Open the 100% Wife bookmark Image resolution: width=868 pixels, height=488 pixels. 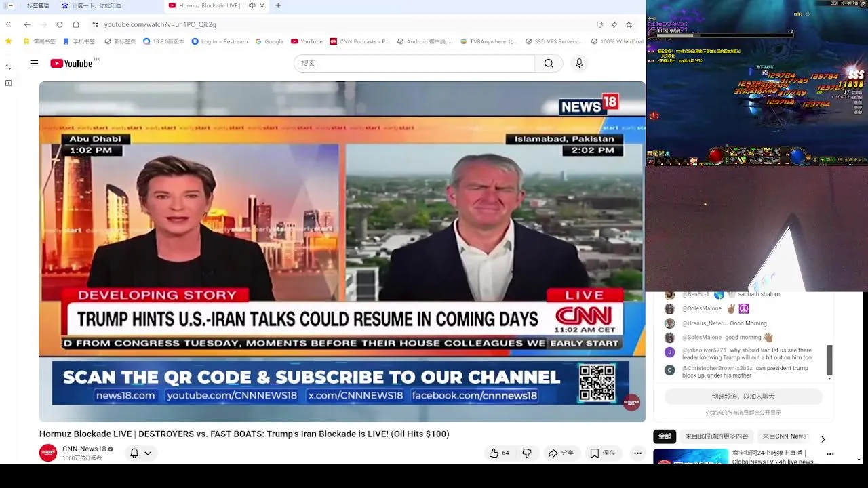click(617, 41)
